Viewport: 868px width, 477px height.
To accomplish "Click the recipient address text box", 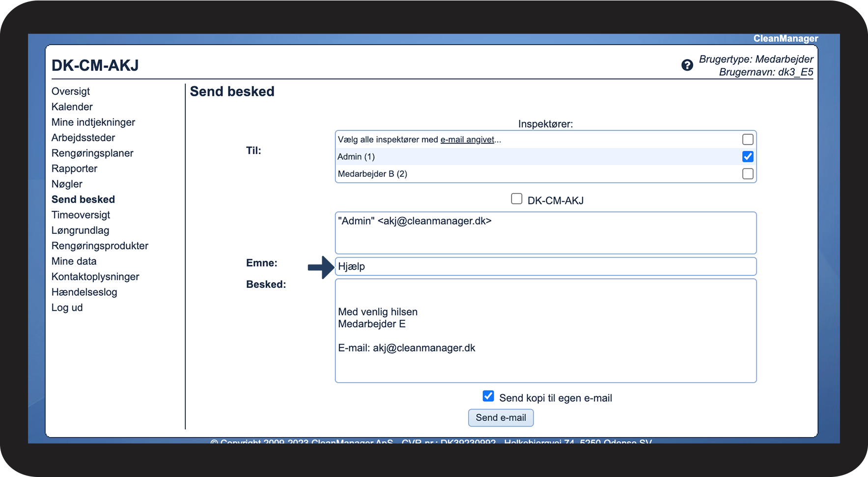I will 545,233.
